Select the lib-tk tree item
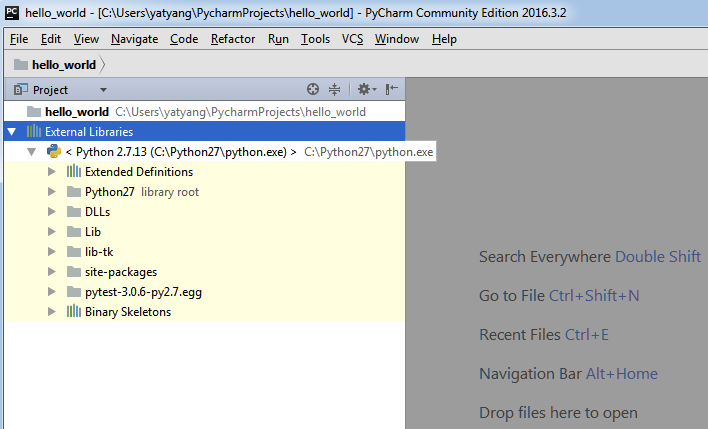The height and width of the screenshot is (429, 708). click(x=99, y=252)
